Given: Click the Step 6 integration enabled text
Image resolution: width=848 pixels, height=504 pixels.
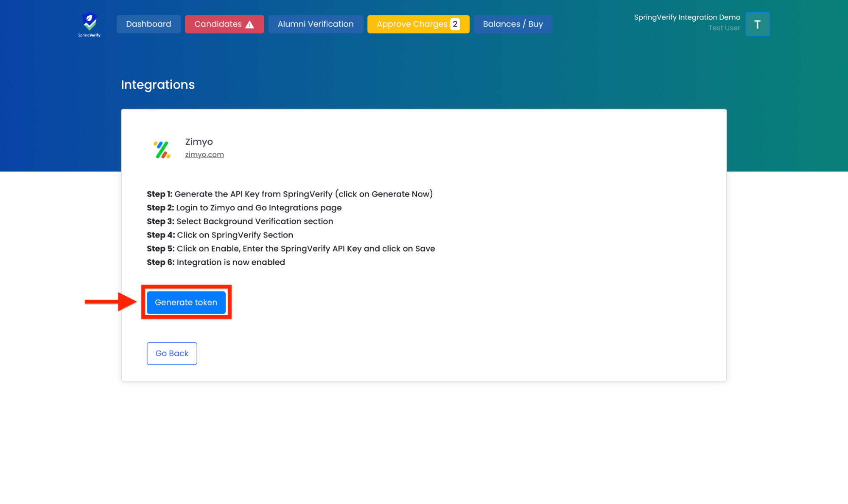Looking at the screenshot, I should 215,262.
